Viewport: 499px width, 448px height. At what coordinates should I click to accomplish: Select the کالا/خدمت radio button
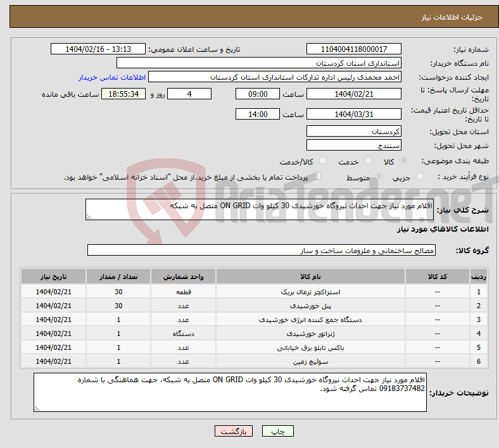[323, 161]
